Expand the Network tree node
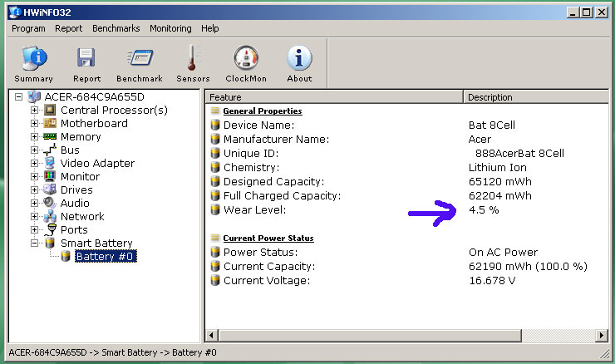This screenshot has width=615, height=364. coord(35,217)
